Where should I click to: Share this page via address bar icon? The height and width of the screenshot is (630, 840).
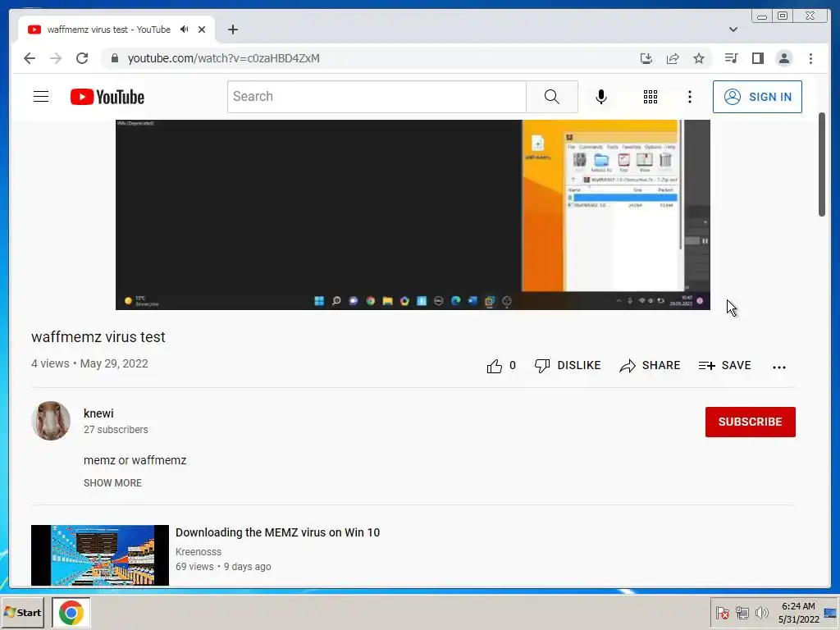click(x=673, y=58)
